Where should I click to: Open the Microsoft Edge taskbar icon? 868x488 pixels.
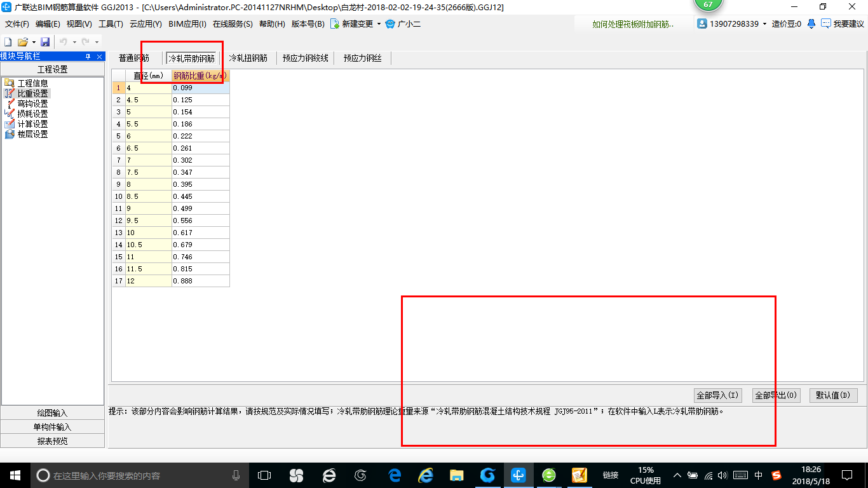pos(395,475)
